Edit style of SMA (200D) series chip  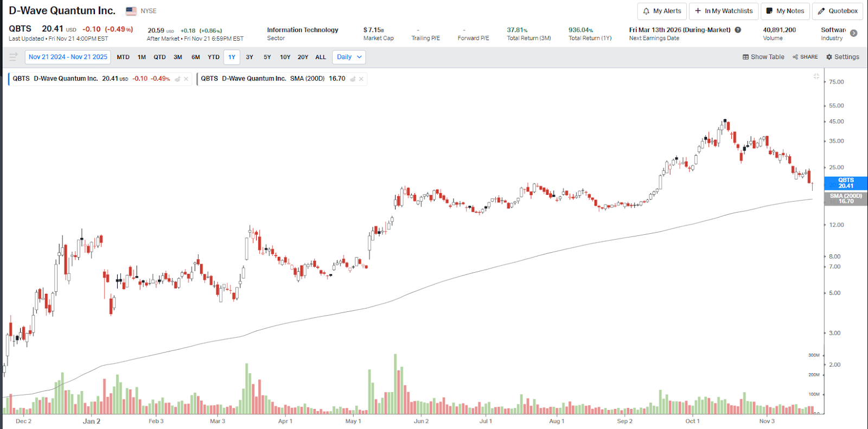tap(353, 79)
